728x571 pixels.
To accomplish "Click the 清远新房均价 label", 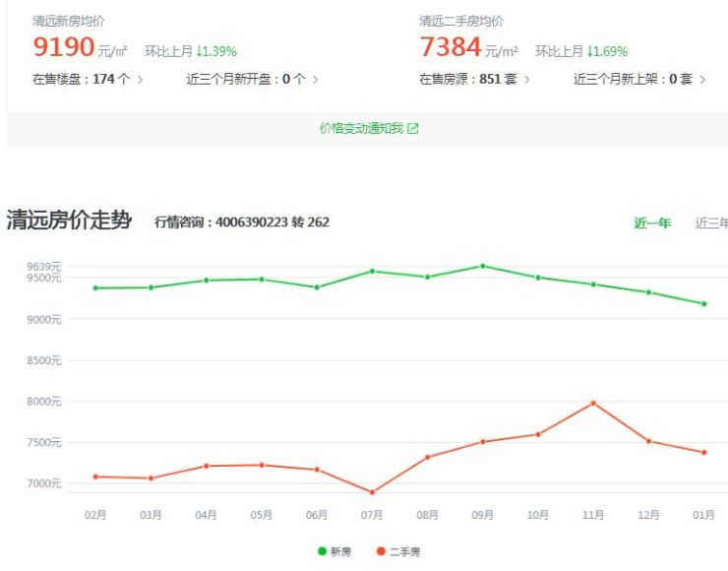I will pyautogui.click(x=69, y=21).
